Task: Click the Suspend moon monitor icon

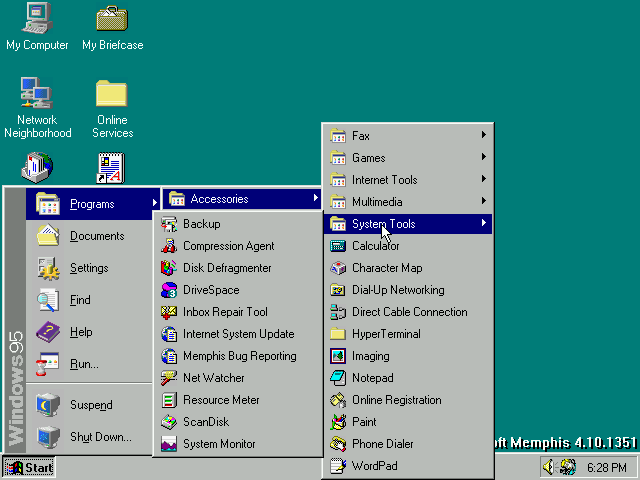Action: [48, 405]
